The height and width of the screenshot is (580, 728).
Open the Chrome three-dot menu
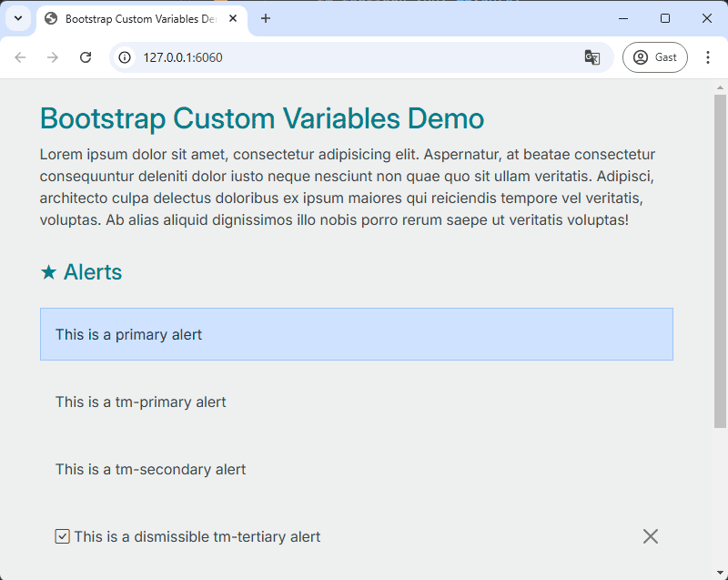pos(708,57)
